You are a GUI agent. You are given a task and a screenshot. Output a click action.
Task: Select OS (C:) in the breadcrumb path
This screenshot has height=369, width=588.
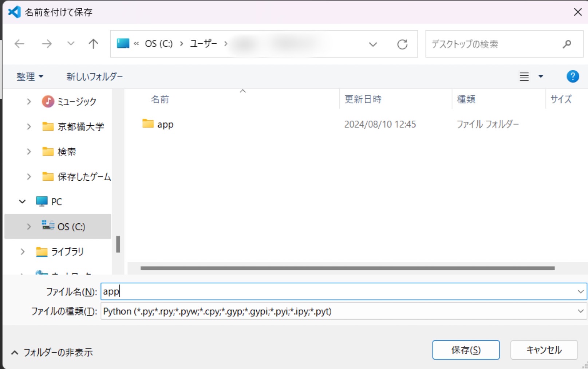pos(158,43)
